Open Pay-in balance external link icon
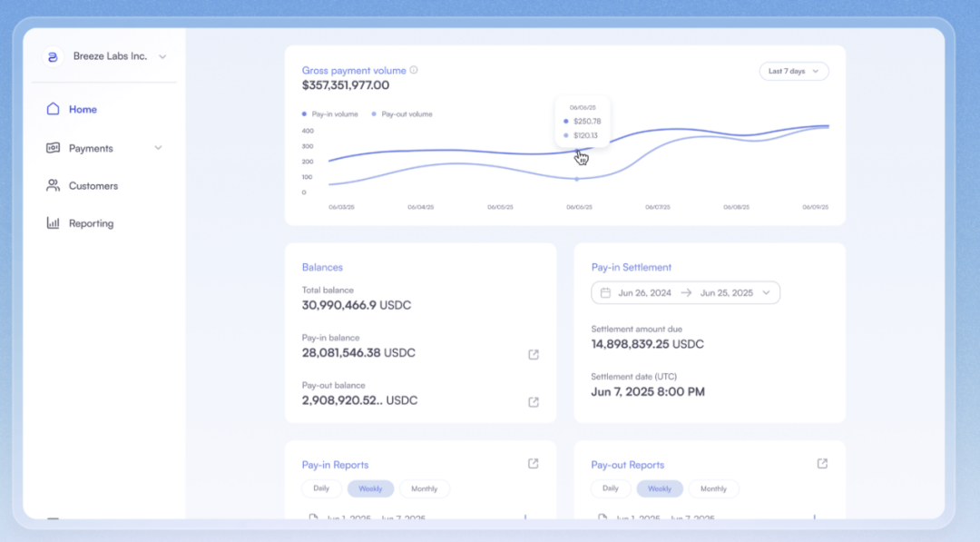Image resolution: width=980 pixels, height=542 pixels. coord(534,354)
